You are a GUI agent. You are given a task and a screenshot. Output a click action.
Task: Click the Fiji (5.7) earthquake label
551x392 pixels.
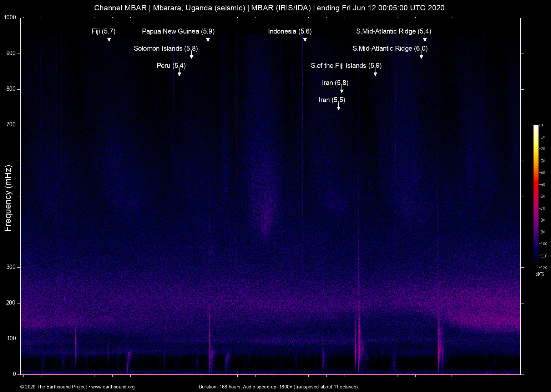(x=103, y=31)
